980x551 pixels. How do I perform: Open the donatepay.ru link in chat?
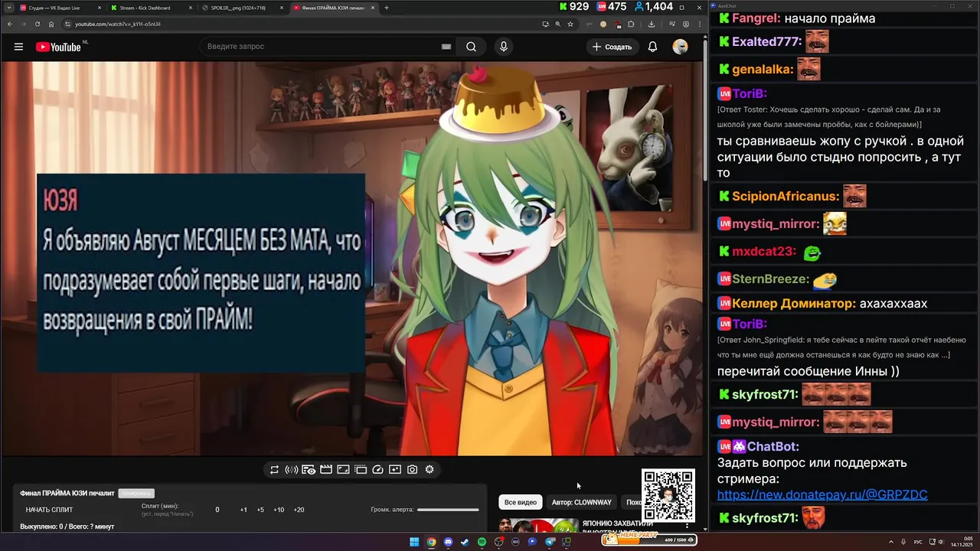[x=822, y=495]
